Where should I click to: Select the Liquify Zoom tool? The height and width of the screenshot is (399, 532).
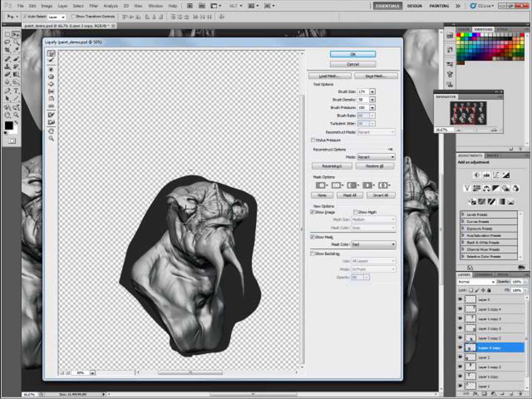51,139
